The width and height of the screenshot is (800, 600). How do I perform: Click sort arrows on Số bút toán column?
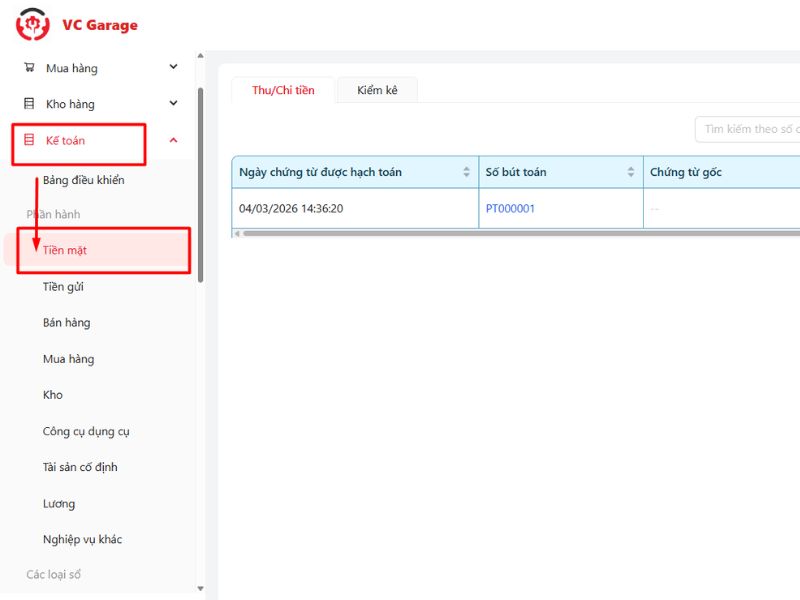click(631, 172)
